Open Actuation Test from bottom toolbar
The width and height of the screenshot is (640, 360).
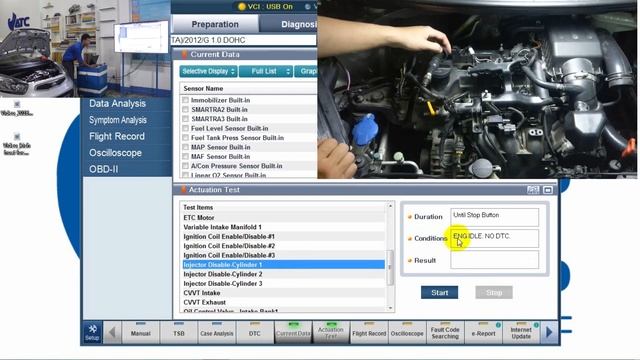(331, 332)
